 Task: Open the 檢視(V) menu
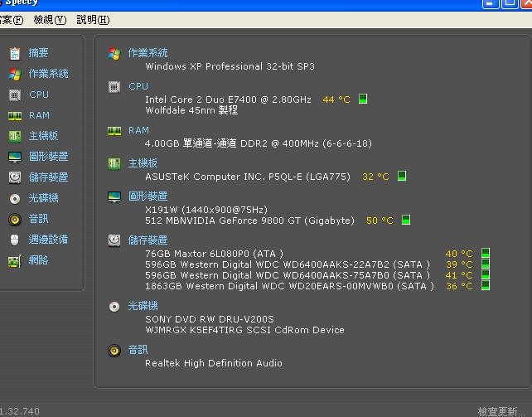click(50, 20)
